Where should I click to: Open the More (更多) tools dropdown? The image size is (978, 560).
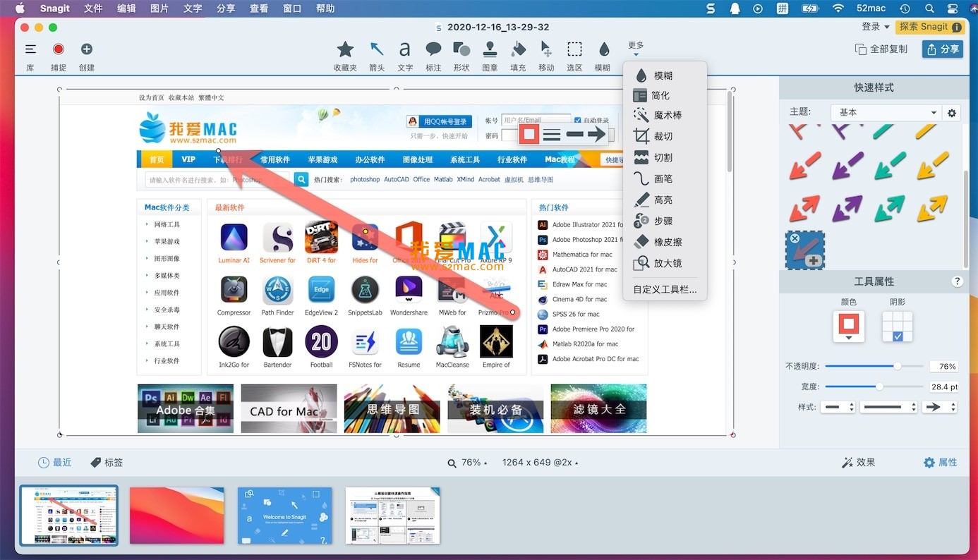point(636,49)
